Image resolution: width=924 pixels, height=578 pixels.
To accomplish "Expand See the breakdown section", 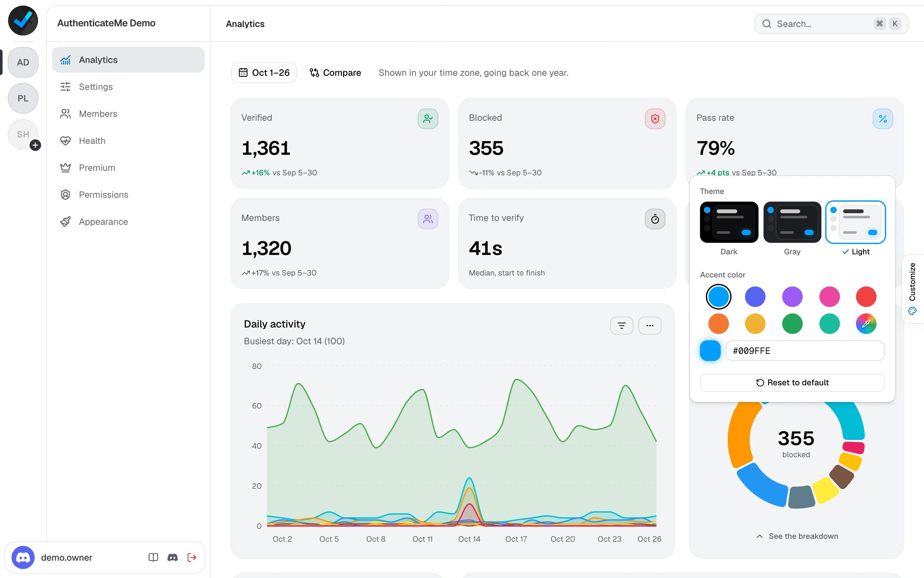I will coord(797,536).
